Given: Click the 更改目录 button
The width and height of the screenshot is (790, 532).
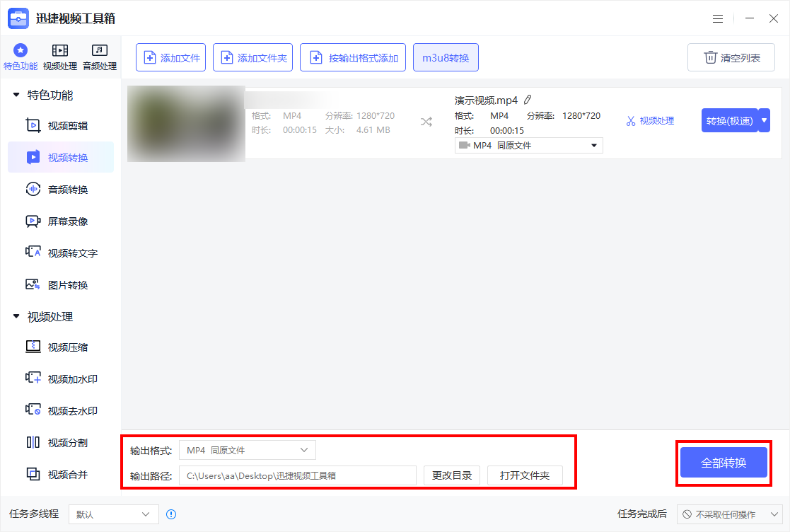Looking at the screenshot, I should click(452, 475).
